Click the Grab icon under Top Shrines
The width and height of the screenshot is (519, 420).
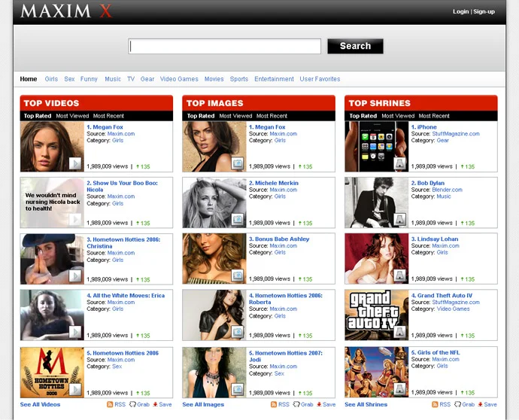(x=458, y=404)
